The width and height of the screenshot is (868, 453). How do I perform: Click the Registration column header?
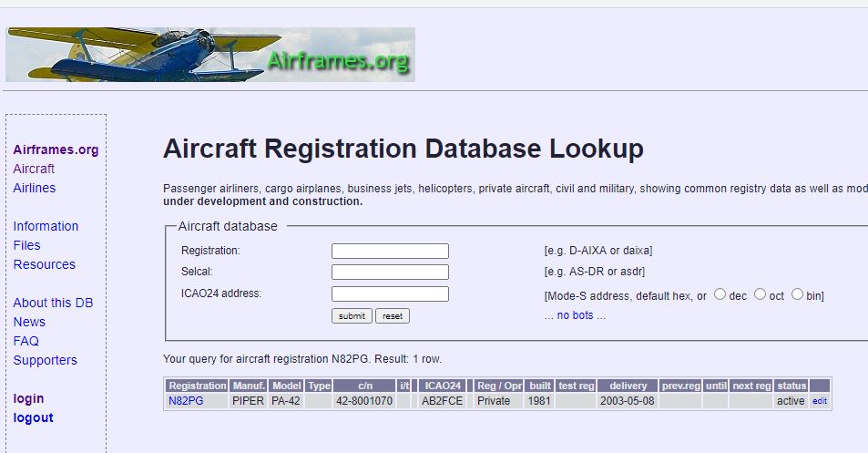click(198, 386)
